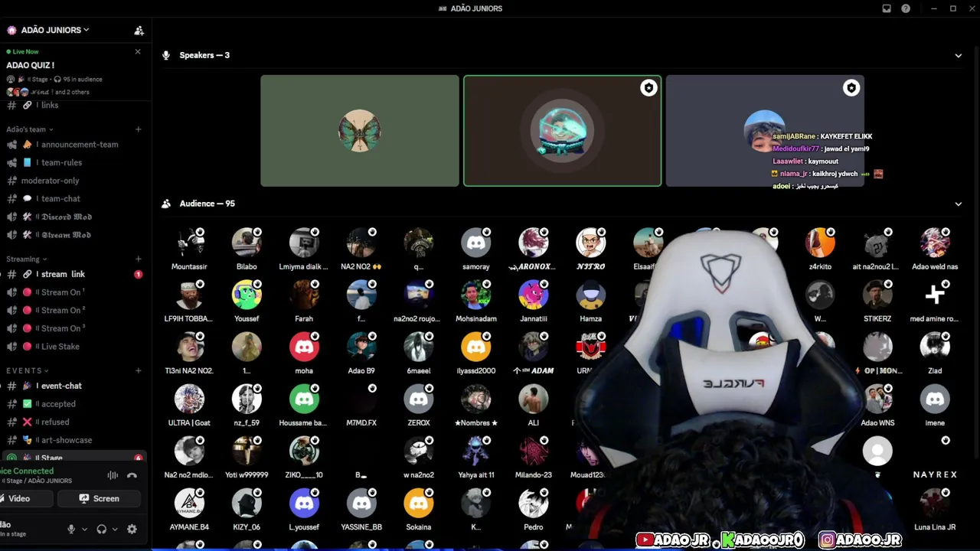Open Mountassir's audience avatar
The image size is (980, 551).
pyautogui.click(x=189, y=243)
